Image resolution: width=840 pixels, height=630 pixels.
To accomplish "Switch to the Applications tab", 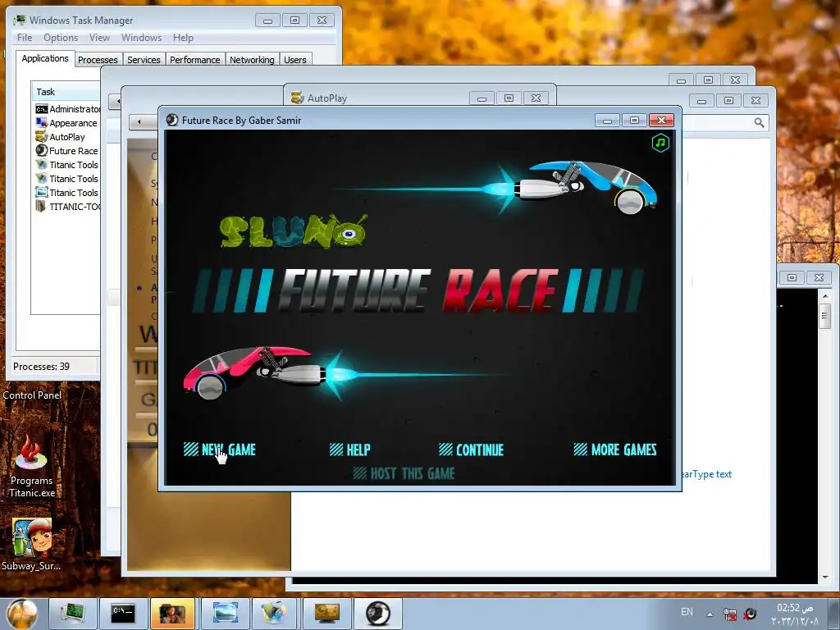I will (x=45, y=58).
